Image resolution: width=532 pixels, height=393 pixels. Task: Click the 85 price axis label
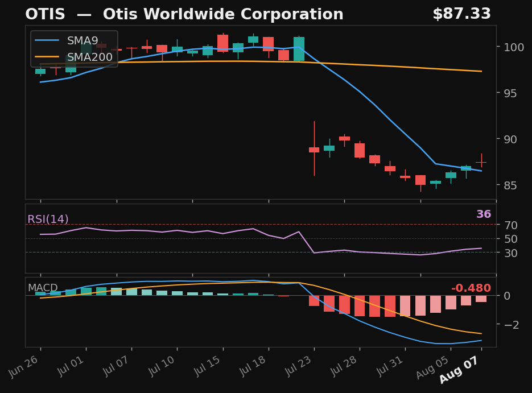tap(510, 185)
